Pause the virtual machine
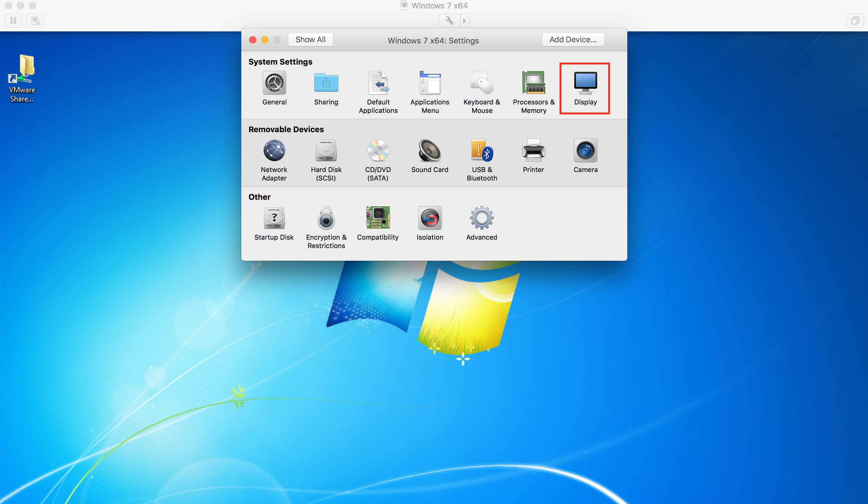Viewport: 868px width, 504px height. pyautogui.click(x=13, y=21)
